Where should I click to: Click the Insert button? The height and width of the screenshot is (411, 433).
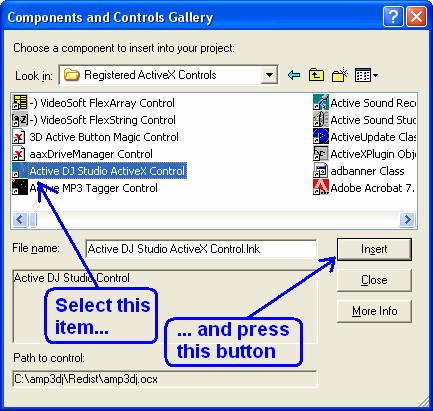point(374,249)
